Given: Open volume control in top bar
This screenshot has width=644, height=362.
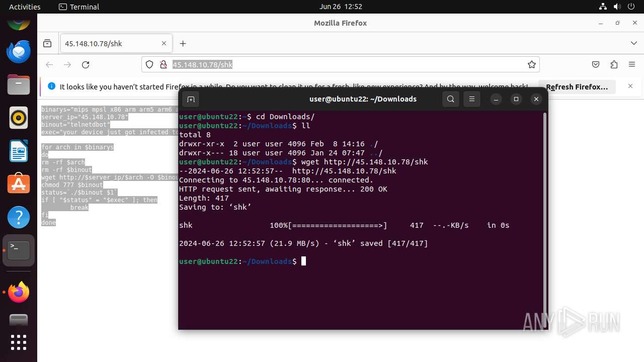Looking at the screenshot, I should tap(617, 7).
